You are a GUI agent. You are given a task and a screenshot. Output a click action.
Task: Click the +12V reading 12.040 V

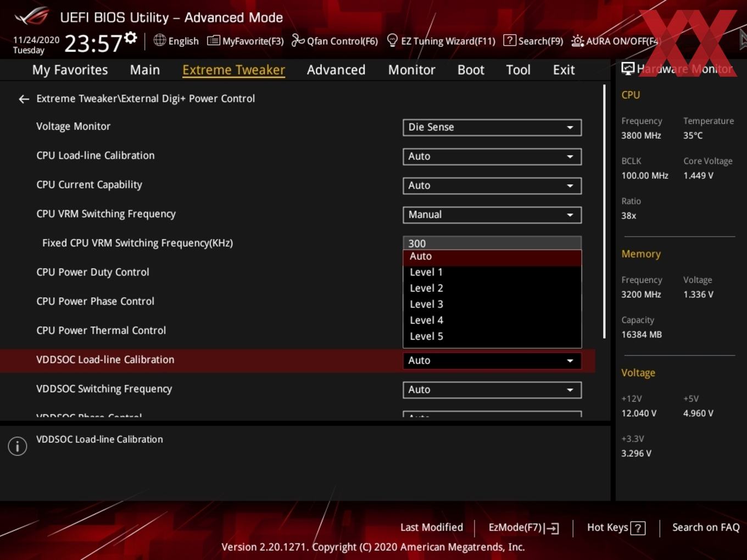click(x=638, y=413)
